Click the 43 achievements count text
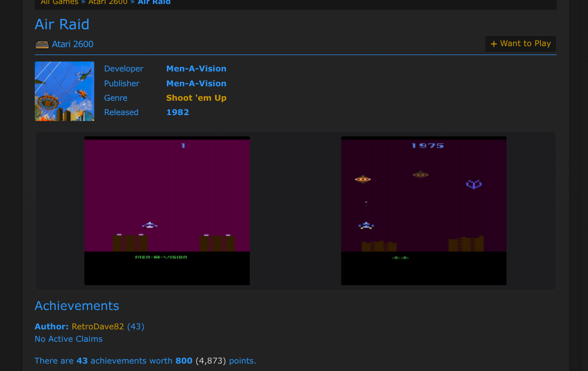Screen dimensions: 588x371 coord(82,361)
